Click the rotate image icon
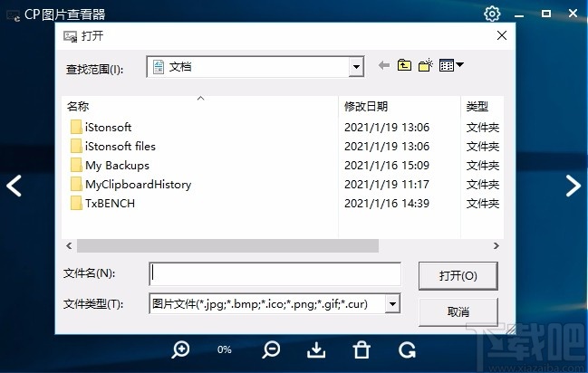 coord(407,350)
